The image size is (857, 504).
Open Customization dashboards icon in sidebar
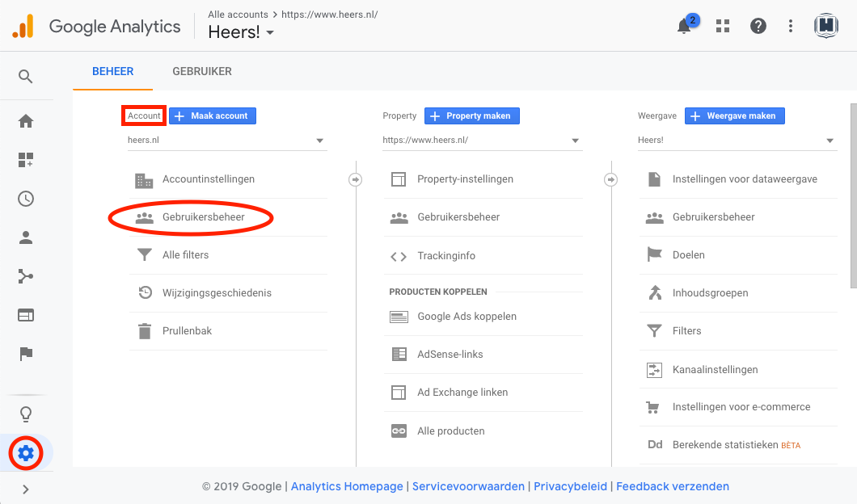[x=26, y=159]
